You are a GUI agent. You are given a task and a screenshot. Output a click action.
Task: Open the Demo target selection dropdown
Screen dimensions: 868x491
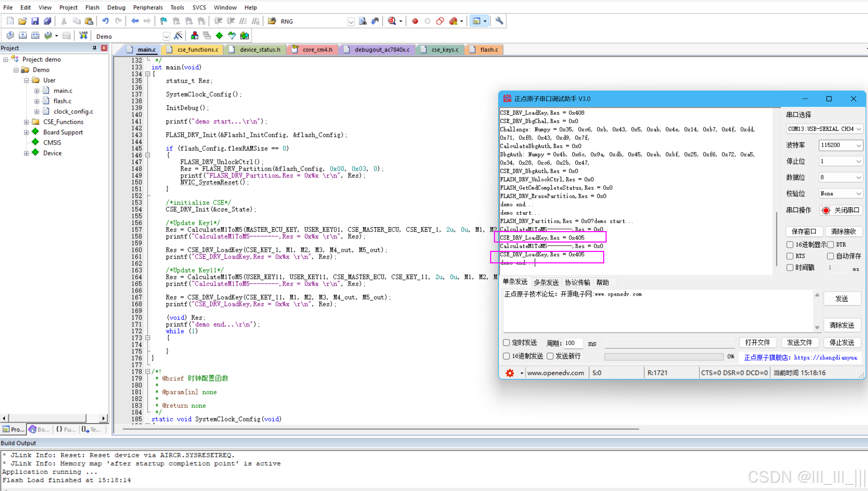[166, 36]
